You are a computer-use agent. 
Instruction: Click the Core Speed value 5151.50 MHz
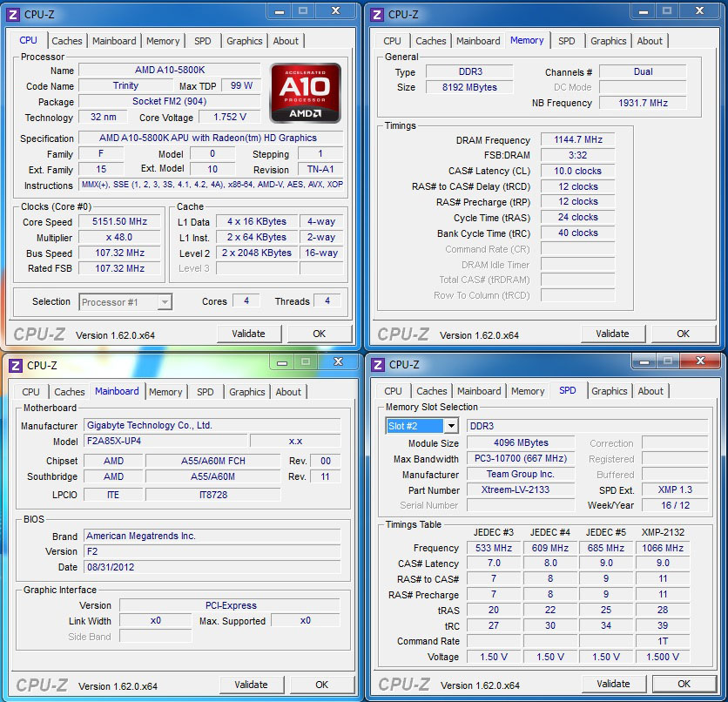pyautogui.click(x=120, y=221)
